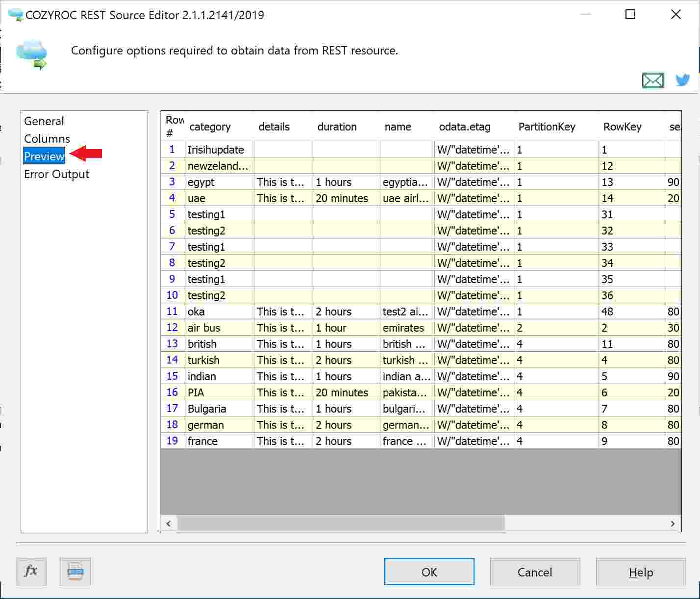Click the 20 minutes duration in PIA row

click(x=347, y=392)
